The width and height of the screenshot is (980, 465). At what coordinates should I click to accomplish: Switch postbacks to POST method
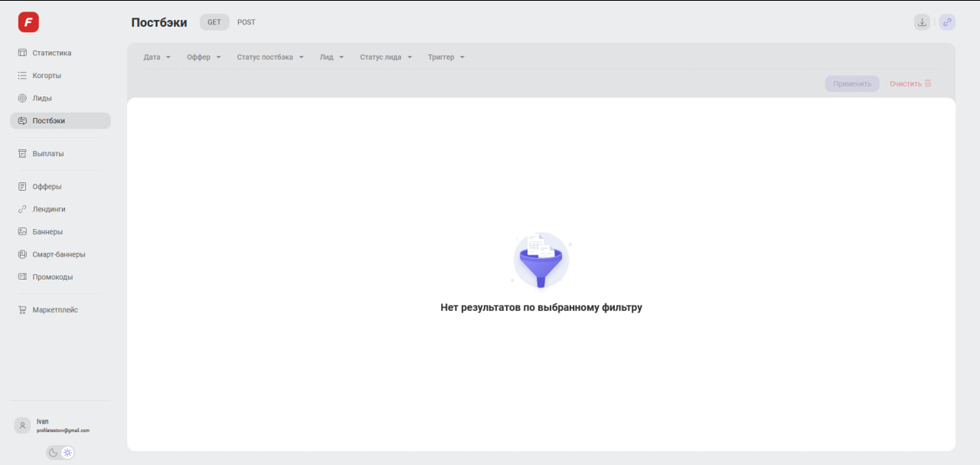click(x=247, y=22)
